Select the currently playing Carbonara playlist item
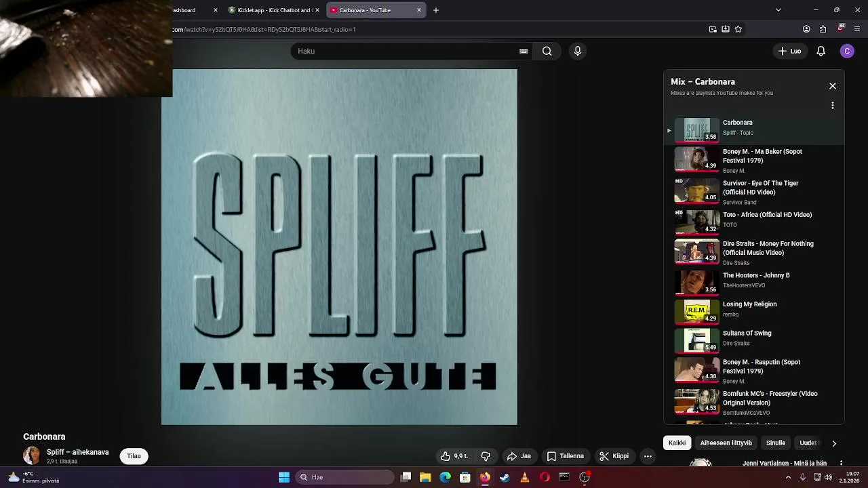This screenshot has height=488, width=868. pyautogui.click(x=753, y=129)
